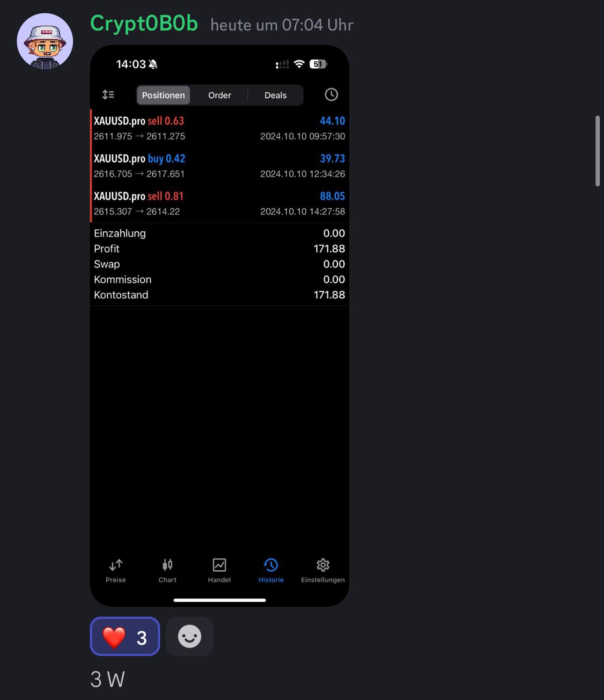Open the attached phone screenshot image
604x700 pixels.
[x=220, y=326]
